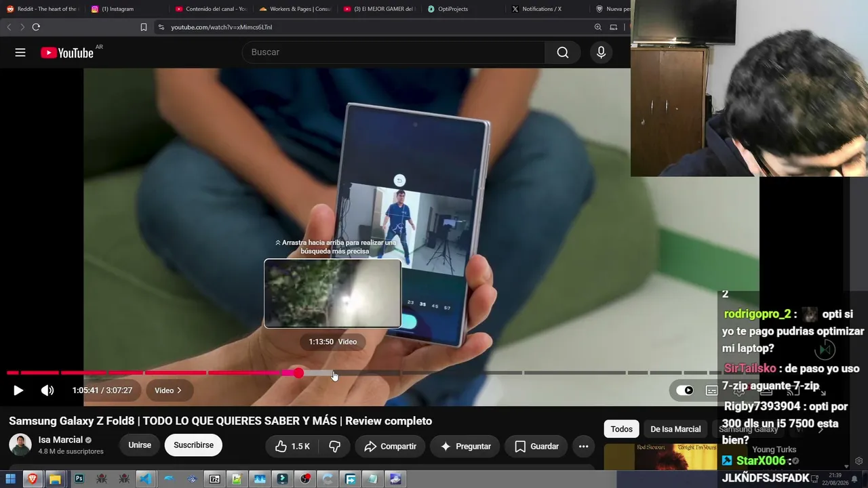868x488 pixels.
Task: Go back with the browser back arrow
Action: 9,27
